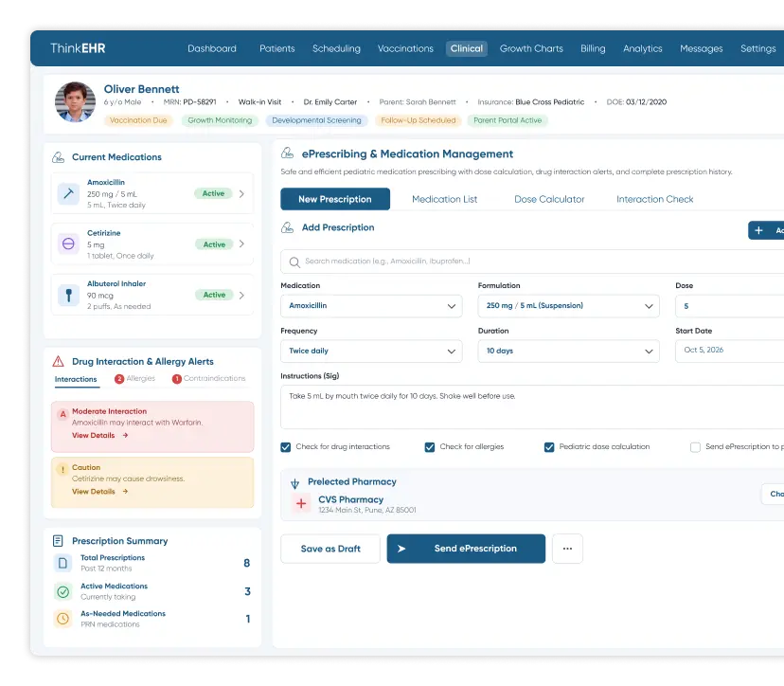The image size is (784, 686).
Task: Toggle Check for allergies checkbox
Action: click(430, 447)
